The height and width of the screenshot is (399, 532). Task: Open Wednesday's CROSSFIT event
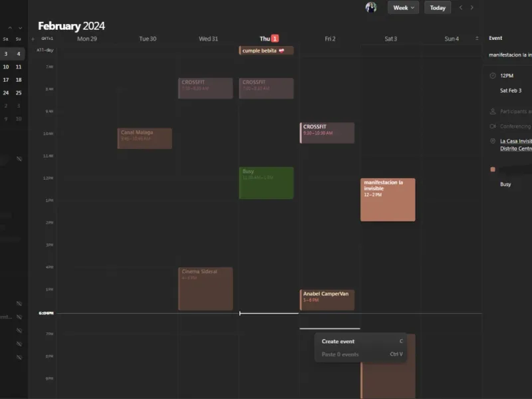point(205,88)
